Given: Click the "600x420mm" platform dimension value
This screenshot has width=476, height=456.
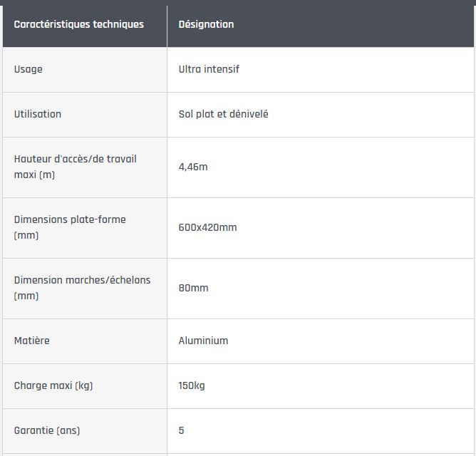Looking at the screenshot, I should pyautogui.click(x=207, y=227).
